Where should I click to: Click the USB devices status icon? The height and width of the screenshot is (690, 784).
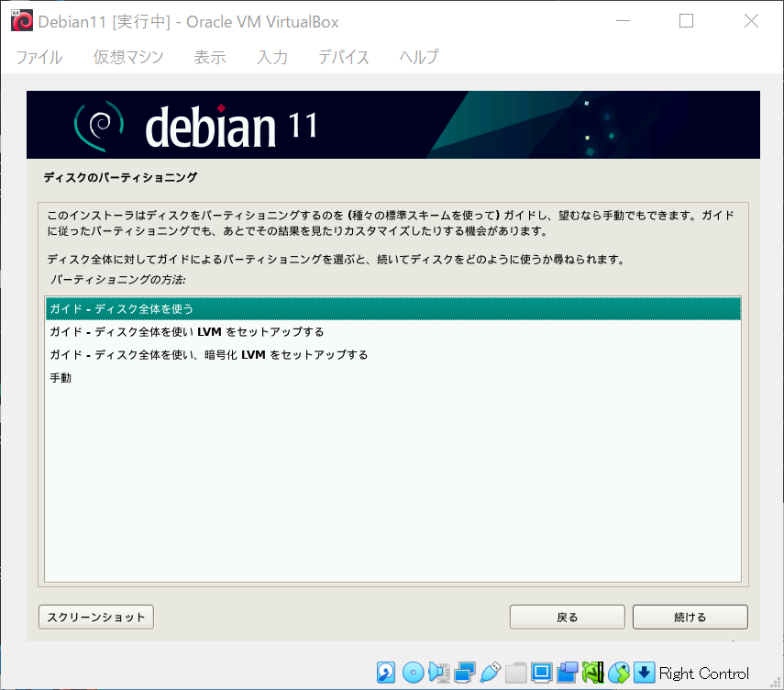[490, 673]
